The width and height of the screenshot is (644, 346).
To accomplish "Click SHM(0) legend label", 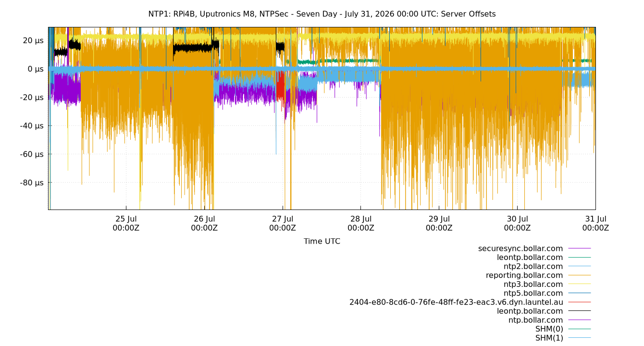I will click(549, 329).
